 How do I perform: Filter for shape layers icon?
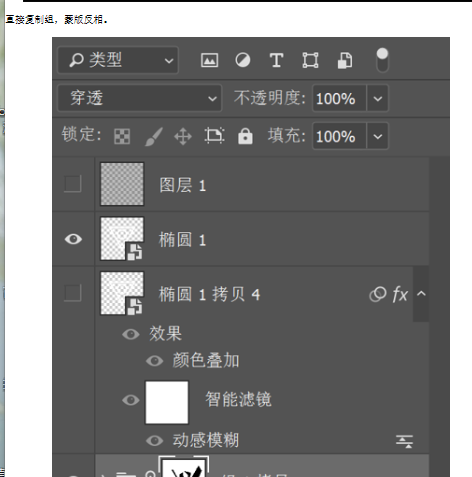(310, 61)
